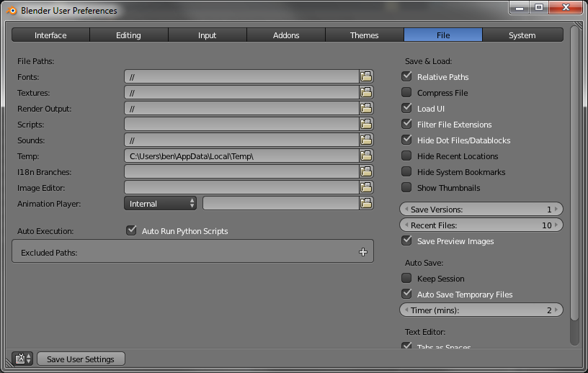Switch to the Editing tab

(x=128, y=35)
